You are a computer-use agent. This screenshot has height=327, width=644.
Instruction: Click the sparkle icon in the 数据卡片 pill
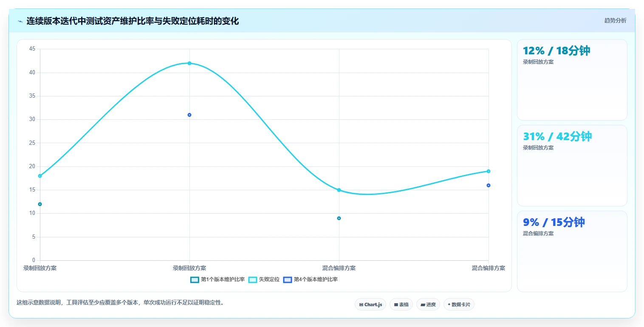click(x=449, y=304)
